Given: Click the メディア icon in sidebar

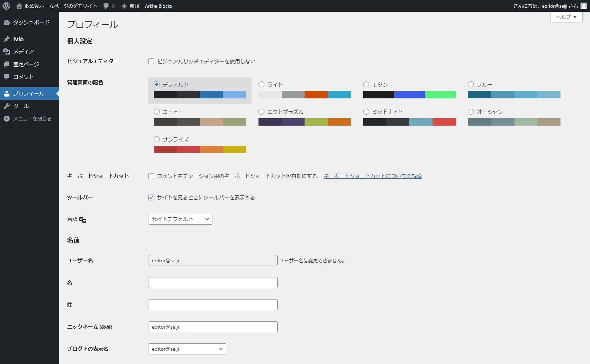Looking at the screenshot, I should pyautogui.click(x=7, y=52).
